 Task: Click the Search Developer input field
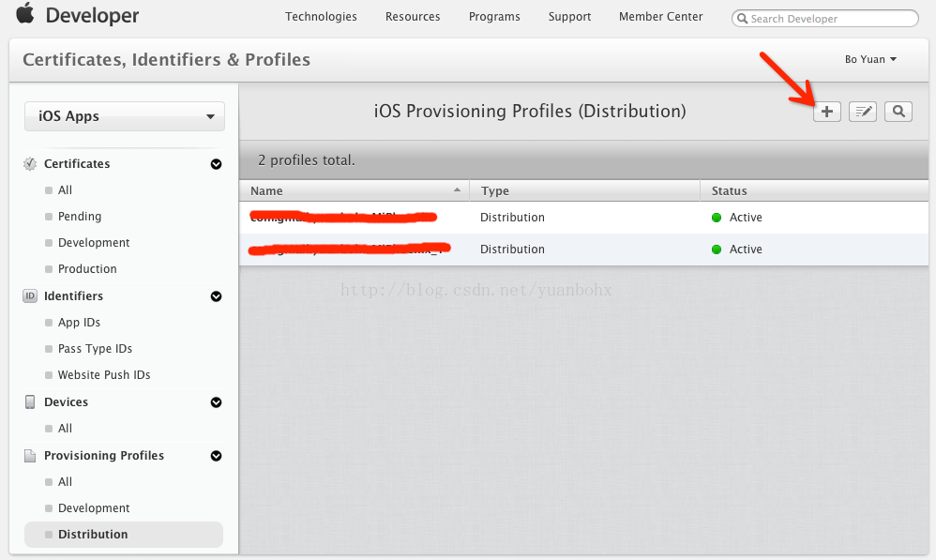point(831,18)
